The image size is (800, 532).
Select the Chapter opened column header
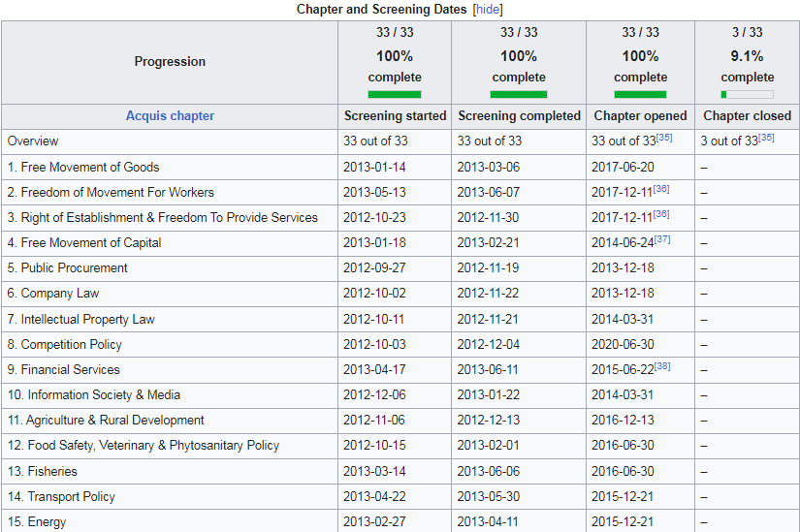pos(640,115)
